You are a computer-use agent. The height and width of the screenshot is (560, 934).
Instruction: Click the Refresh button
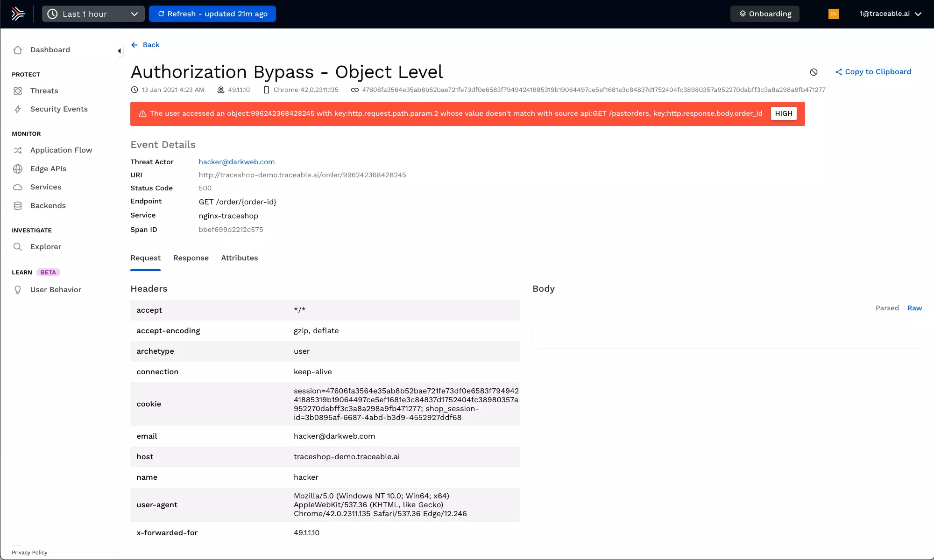click(212, 14)
